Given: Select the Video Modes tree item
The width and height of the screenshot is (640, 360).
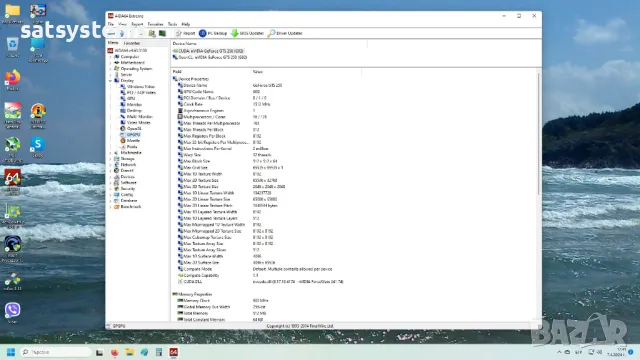Looking at the screenshot, I should point(138,122).
